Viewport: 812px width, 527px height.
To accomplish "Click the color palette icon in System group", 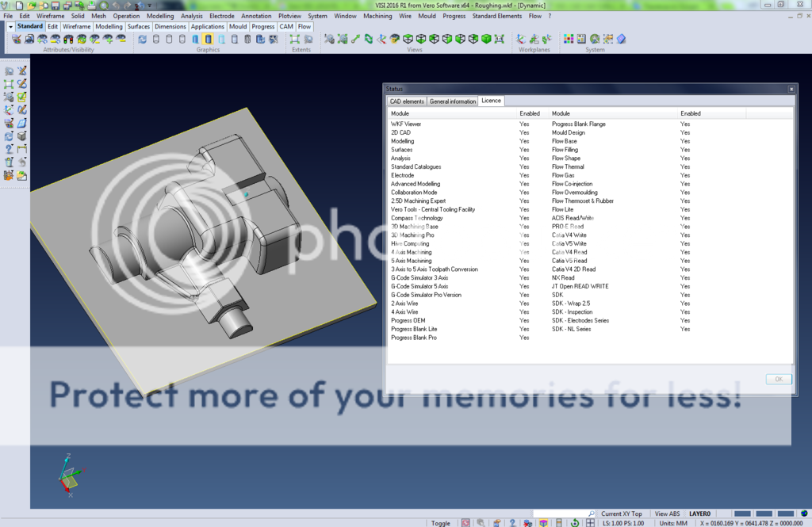I will point(569,39).
